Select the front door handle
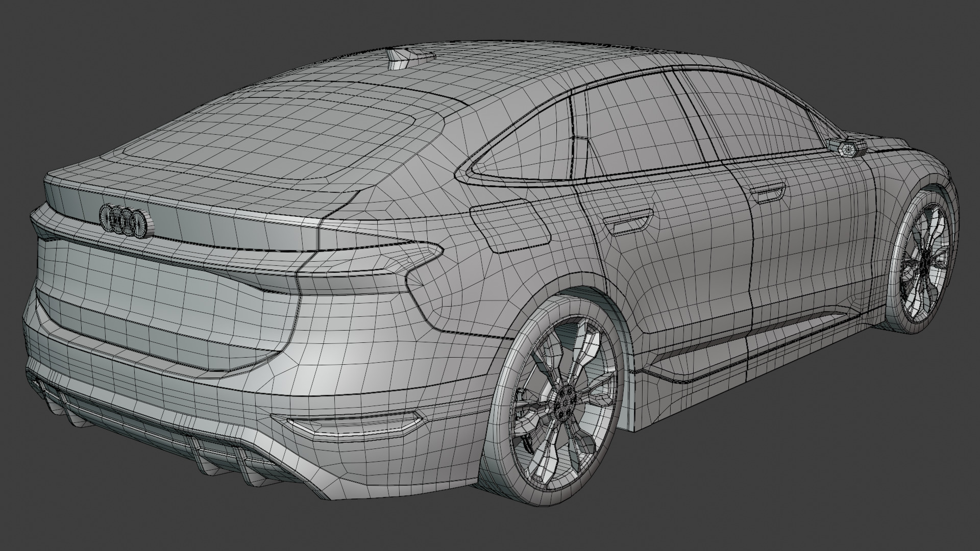The height and width of the screenshot is (551, 980). point(767,194)
